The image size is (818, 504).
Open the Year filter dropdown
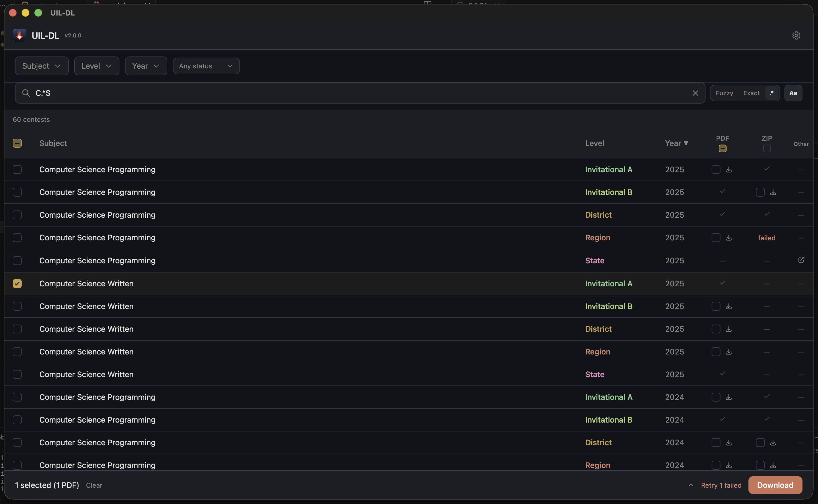tap(146, 66)
